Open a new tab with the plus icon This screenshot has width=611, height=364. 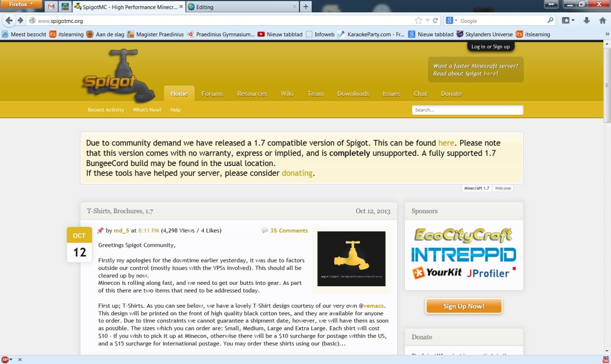(305, 7)
